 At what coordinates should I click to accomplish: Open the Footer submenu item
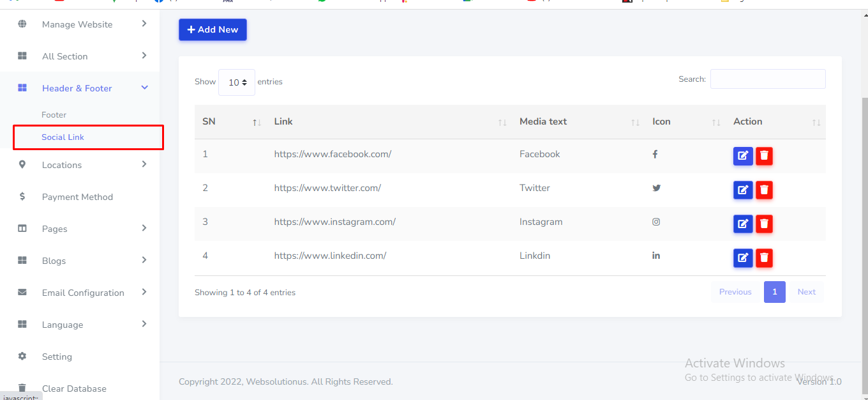click(x=54, y=115)
